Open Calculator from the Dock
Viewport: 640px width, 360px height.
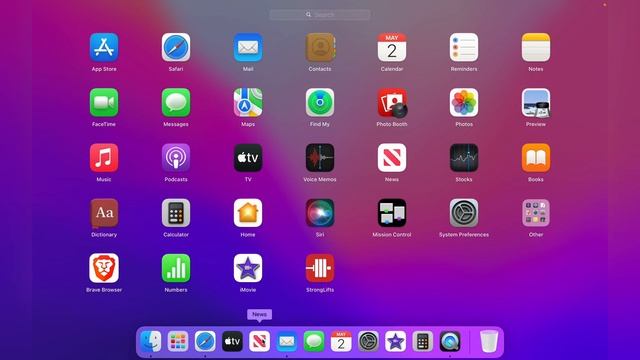(x=422, y=341)
